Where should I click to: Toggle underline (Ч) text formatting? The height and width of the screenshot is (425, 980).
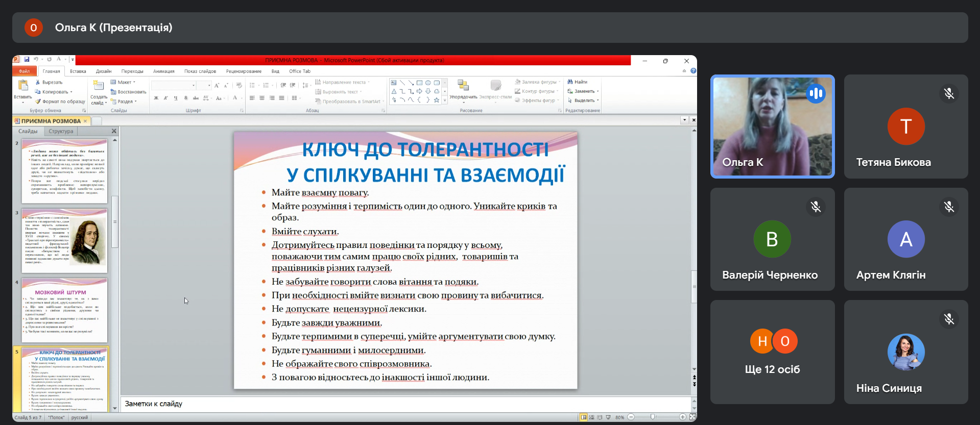(x=176, y=98)
